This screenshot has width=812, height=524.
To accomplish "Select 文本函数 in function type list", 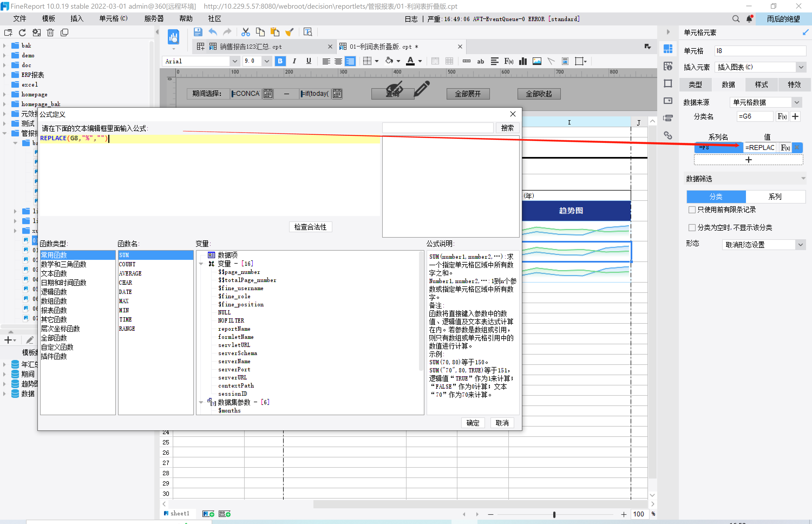I will click(54, 274).
